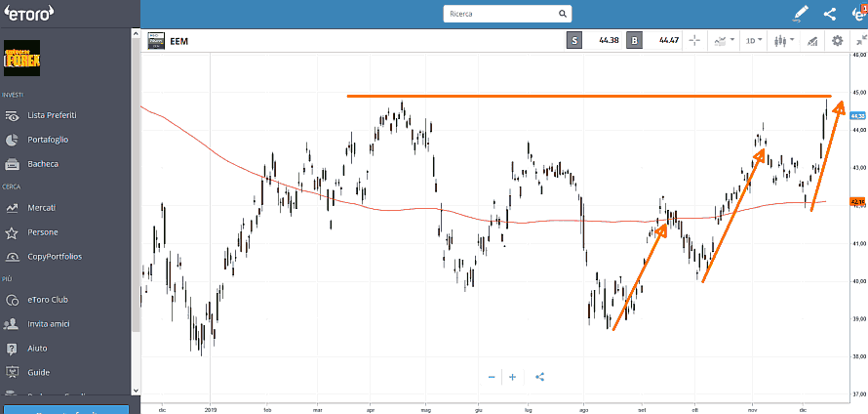Share chart using icon below the chart
The height and width of the screenshot is (414, 868).
point(540,377)
